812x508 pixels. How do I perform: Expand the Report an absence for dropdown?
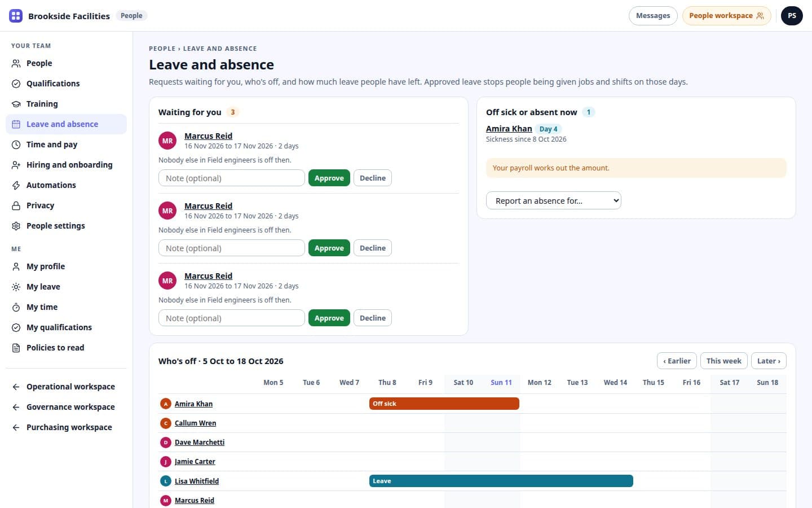click(553, 200)
